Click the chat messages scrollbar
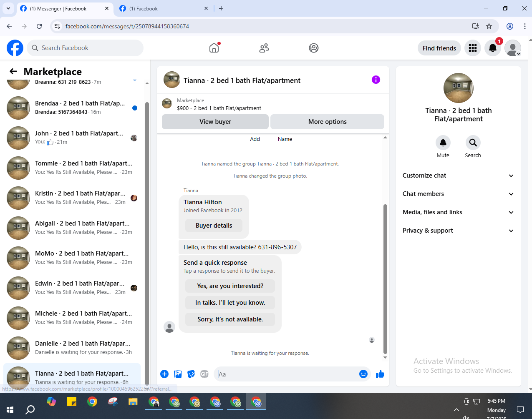 [x=385, y=278]
